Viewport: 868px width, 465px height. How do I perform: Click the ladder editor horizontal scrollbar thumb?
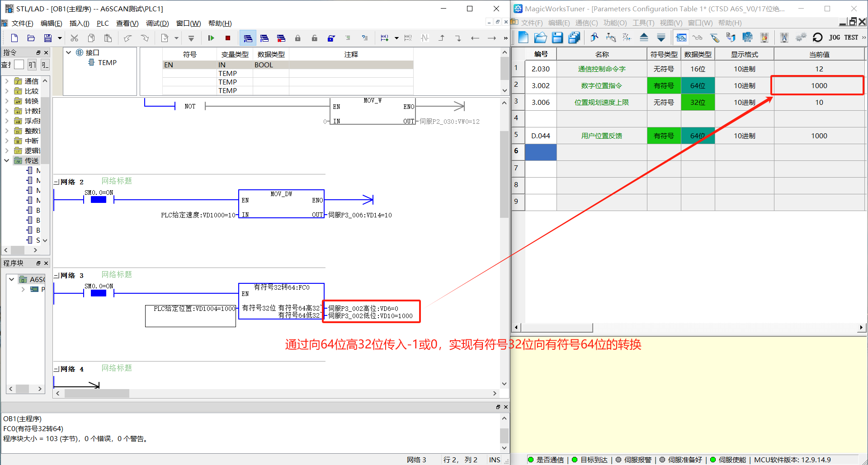[97, 394]
